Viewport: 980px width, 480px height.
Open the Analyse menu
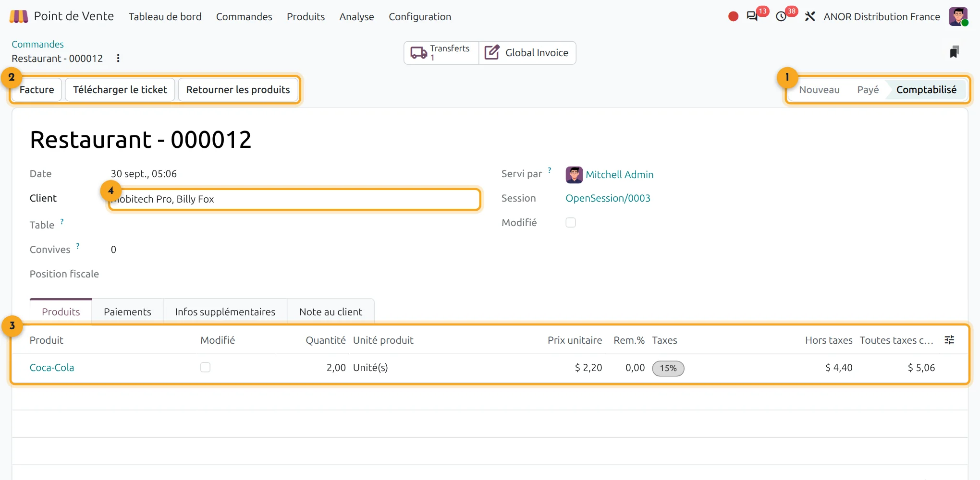357,17
